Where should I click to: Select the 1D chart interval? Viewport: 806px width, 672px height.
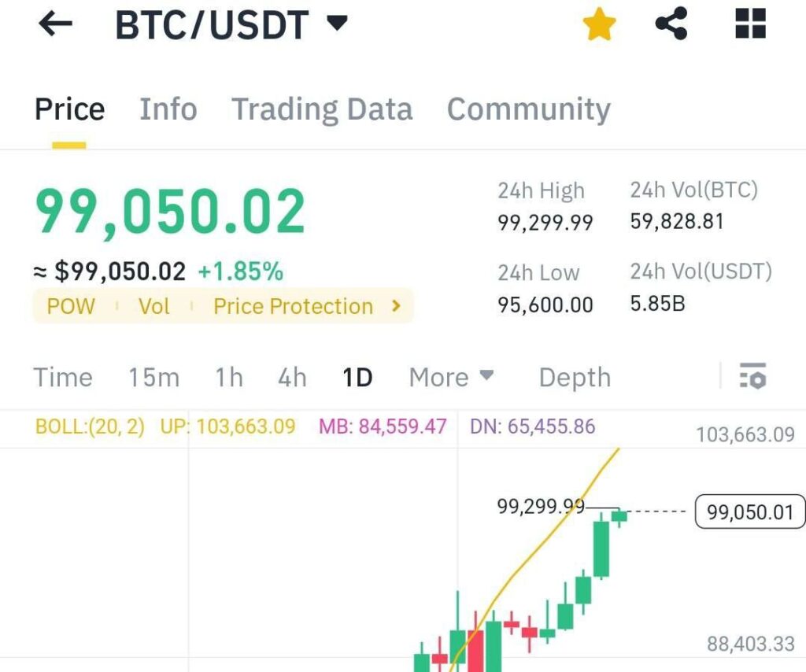(357, 378)
